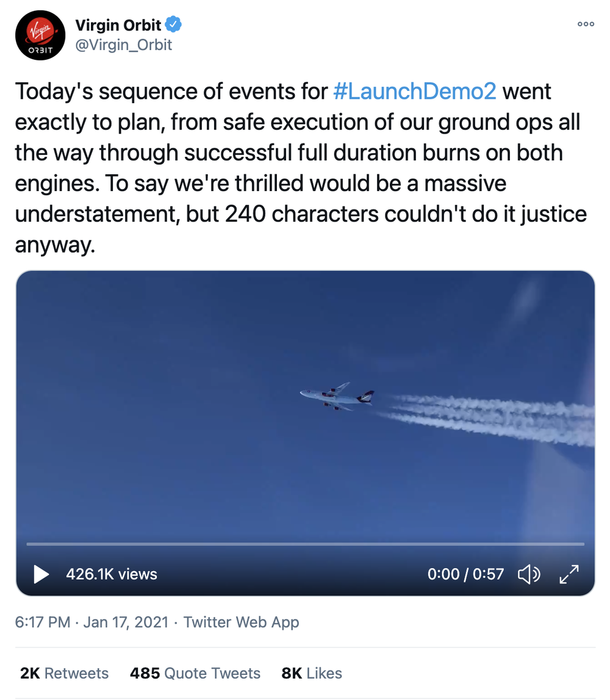Viewport: 610px width, 700px height.
Task: Mute the video with the speaker icon
Action: [528, 574]
